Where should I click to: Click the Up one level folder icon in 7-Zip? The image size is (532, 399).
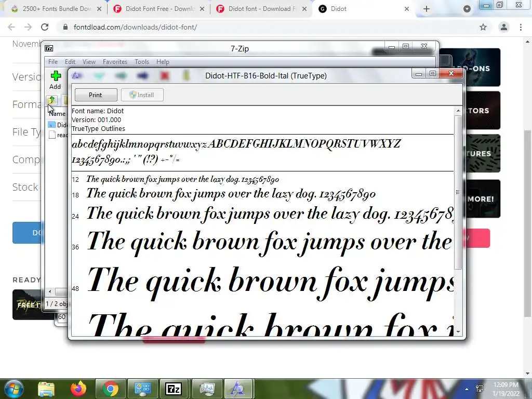[x=51, y=100]
